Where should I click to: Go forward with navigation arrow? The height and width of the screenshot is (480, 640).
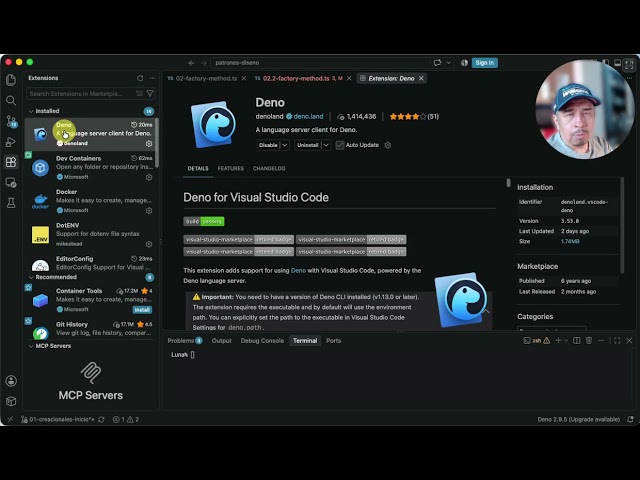point(203,63)
